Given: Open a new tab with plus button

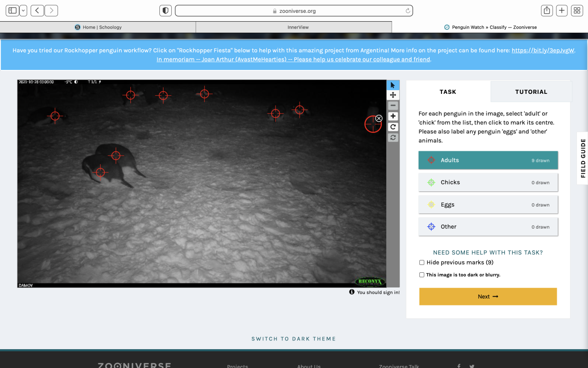Looking at the screenshot, I should [562, 11].
